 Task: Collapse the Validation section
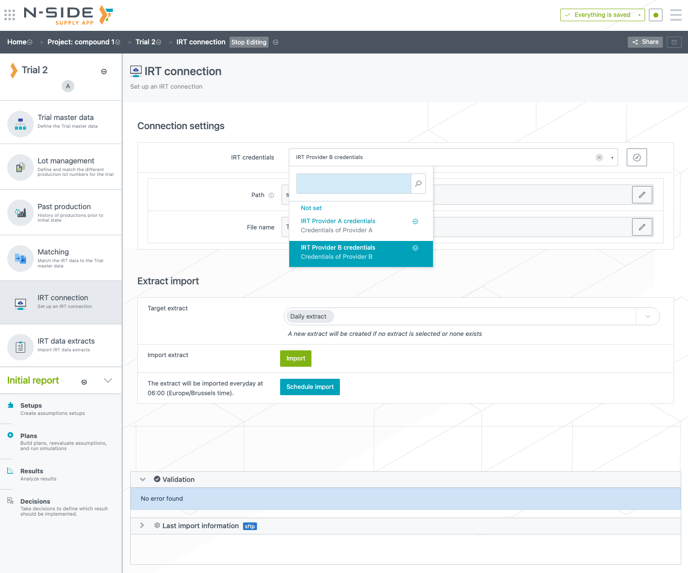[x=143, y=479]
